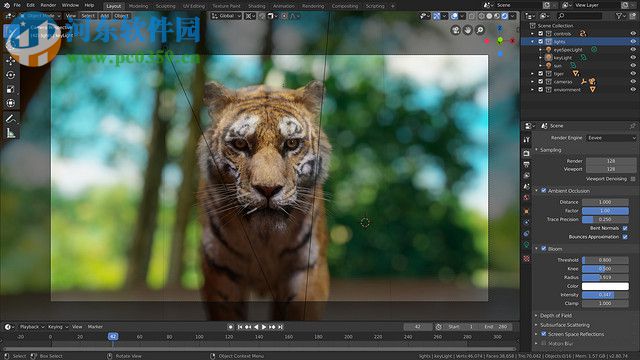Click the green Y axis gizmo ball
The width and height of the screenshot is (640, 360).
click(x=500, y=40)
